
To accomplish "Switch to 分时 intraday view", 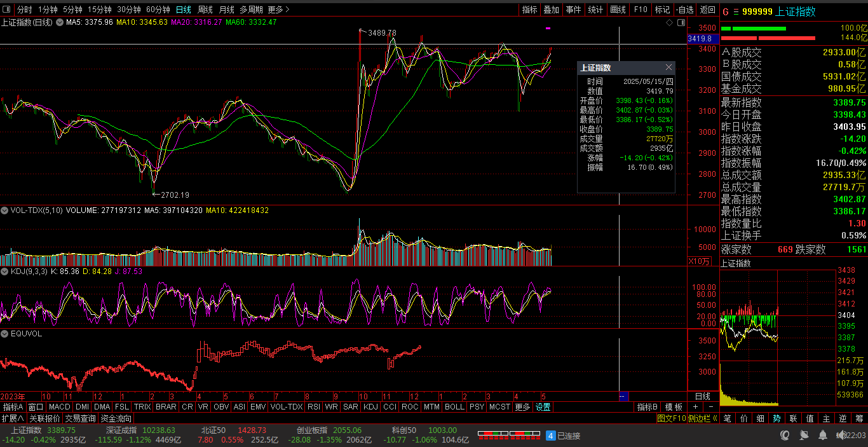I will [x=24, y=10].
